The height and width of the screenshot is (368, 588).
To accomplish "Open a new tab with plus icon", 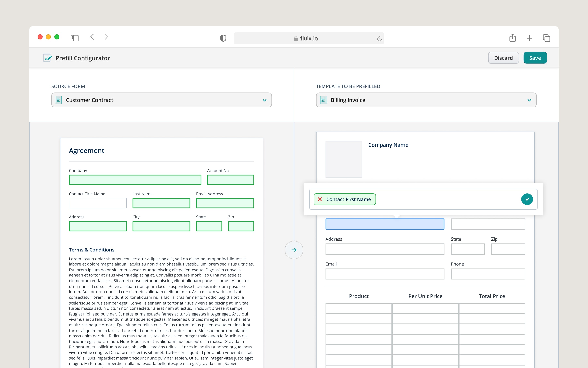I will click(529, 38).
